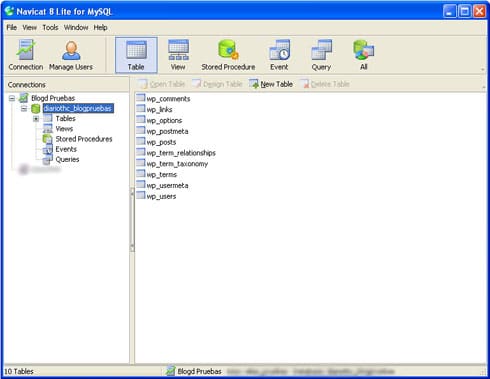Click the Events tree icon
Screen dimensions: 490x379
(x=48, y=149)
